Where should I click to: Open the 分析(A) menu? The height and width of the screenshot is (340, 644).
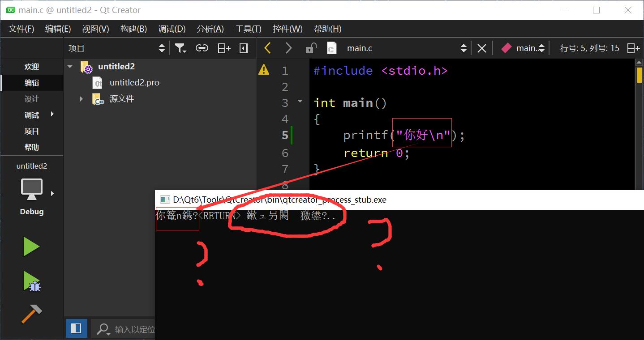pos(210,29)
